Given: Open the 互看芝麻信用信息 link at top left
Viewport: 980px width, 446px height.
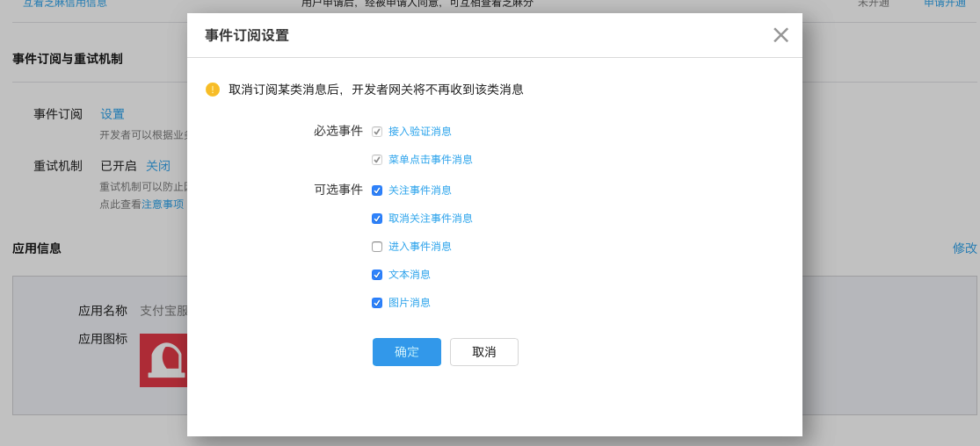Looking at the screenshot, I should [65, 4].
